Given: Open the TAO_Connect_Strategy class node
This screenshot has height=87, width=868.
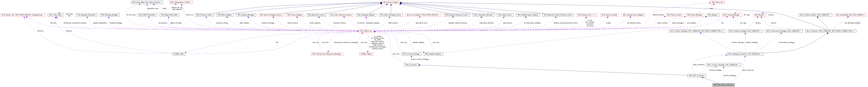Looking at the screenshot, I should (x=411, y=54).
